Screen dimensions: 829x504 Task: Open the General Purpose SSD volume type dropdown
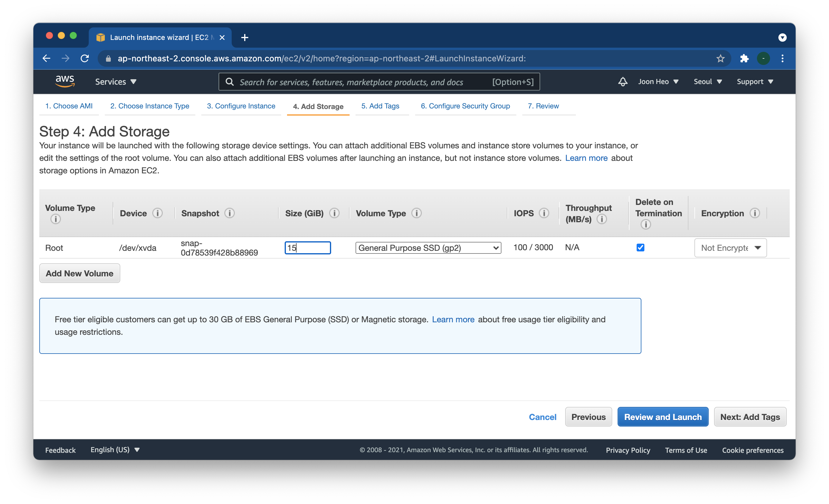pyautogui.click(x=428, y=248)
